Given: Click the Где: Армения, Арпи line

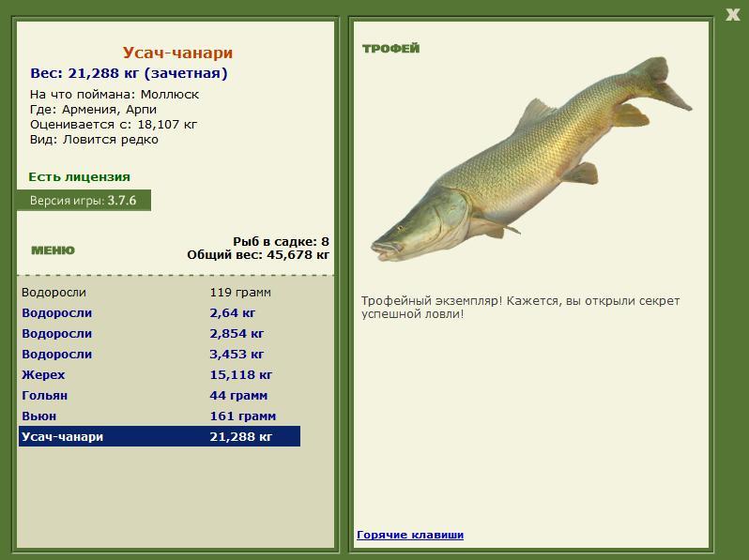Looking at the screenshot, I should coord(93,110).
